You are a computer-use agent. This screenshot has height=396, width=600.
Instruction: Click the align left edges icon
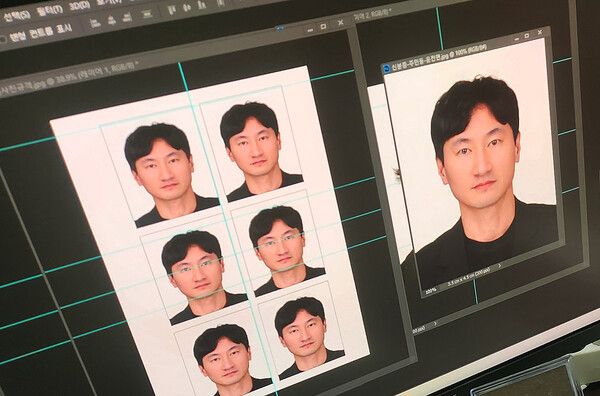coord(95,23)
